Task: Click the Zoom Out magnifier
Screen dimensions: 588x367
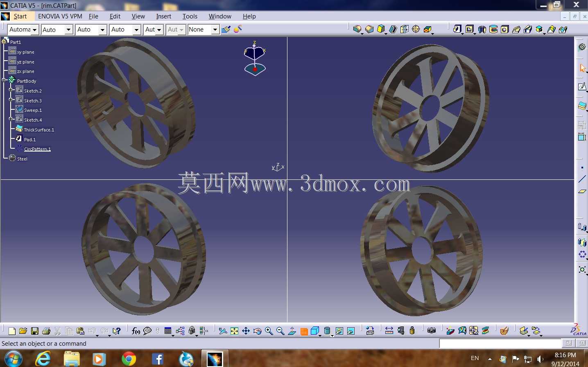Action: [x=280, y=331]
